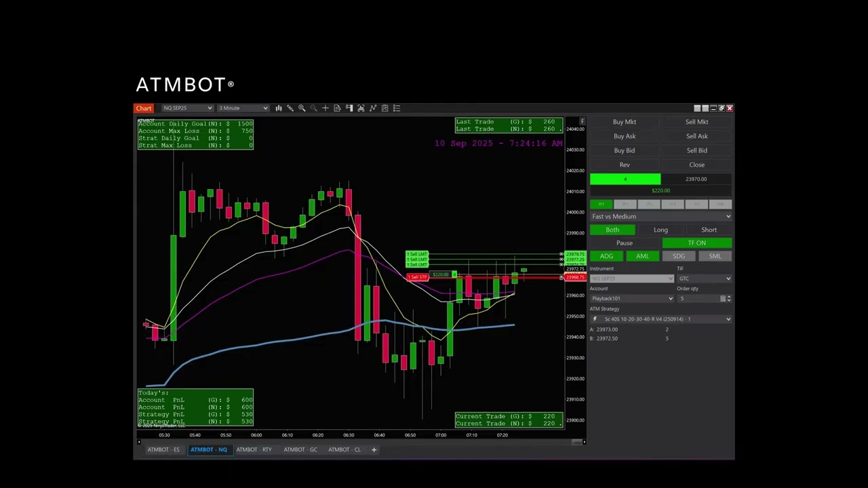Image resolution: width=868 pixels, height=488 pixels.
Task: Toggle the TF ON button
Action: (696, 243)
